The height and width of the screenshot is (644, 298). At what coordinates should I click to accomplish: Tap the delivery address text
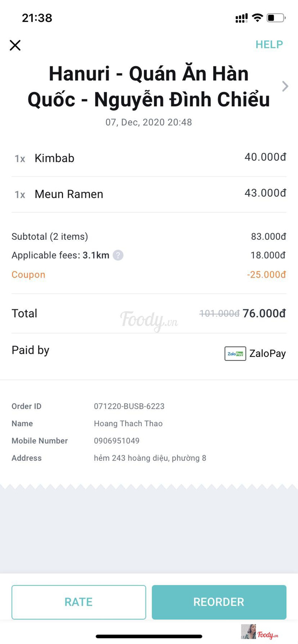150,458
